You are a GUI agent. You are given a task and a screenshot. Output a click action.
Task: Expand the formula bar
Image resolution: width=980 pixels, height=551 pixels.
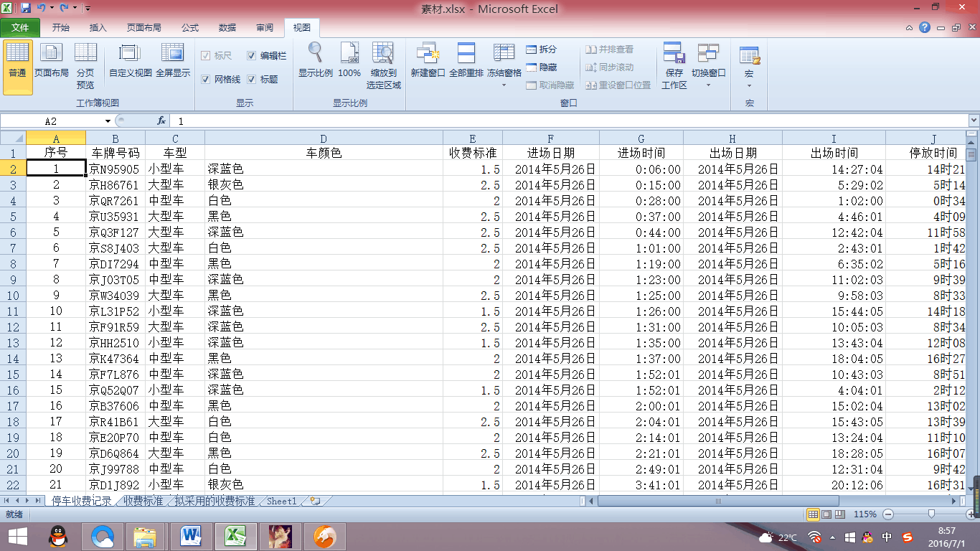(974, 121)
